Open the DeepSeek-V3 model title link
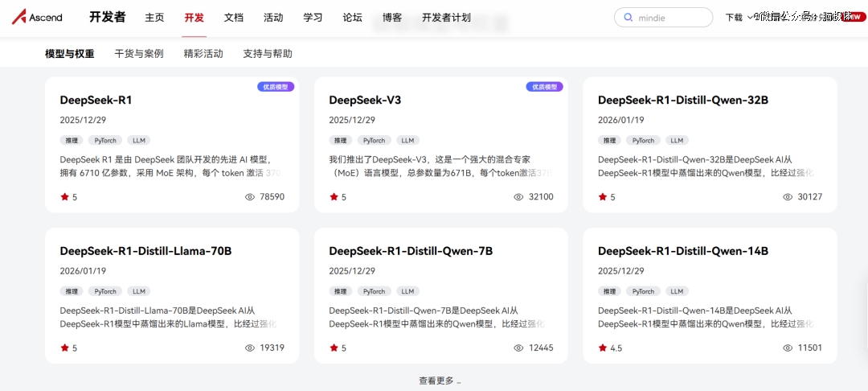Screen dimensions: 868x391 pos(365,100)
